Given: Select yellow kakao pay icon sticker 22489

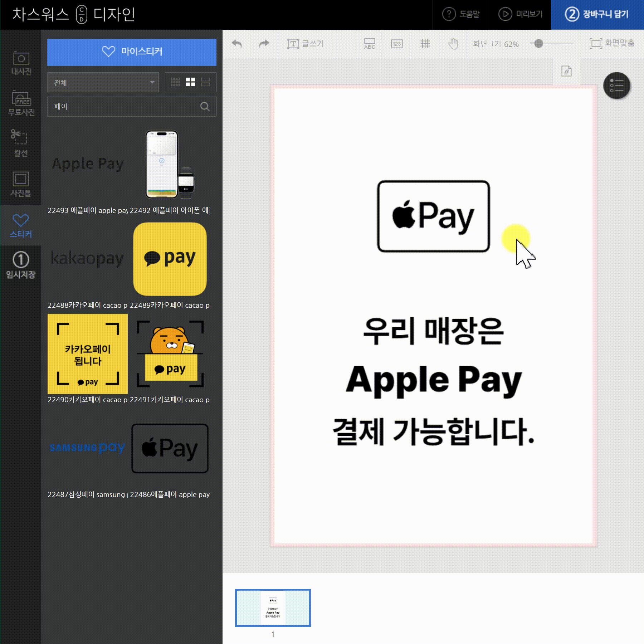Looking at the screenshot, I should tap(170, 259).
